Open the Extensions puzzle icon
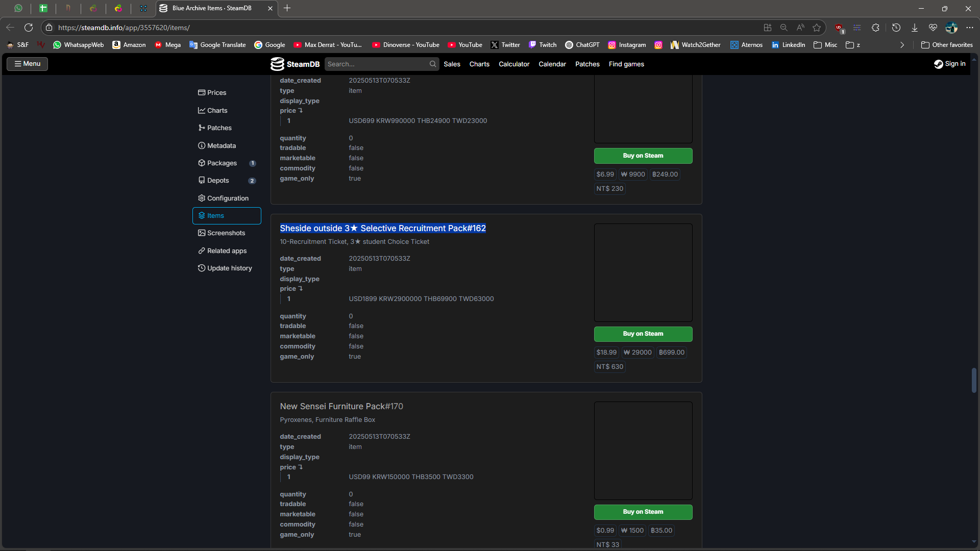Screen dimensions: 980x551 coord(876,28)
